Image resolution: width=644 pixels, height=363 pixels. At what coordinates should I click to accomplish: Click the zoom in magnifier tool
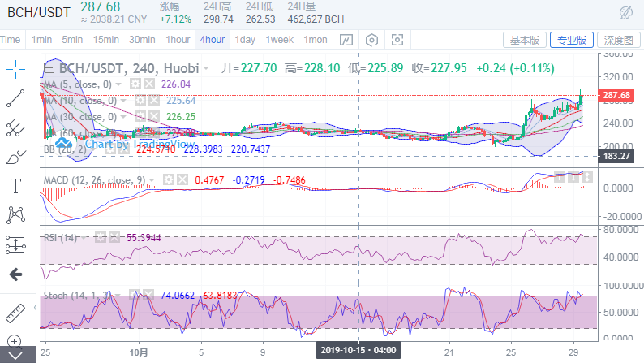point(15,341)
